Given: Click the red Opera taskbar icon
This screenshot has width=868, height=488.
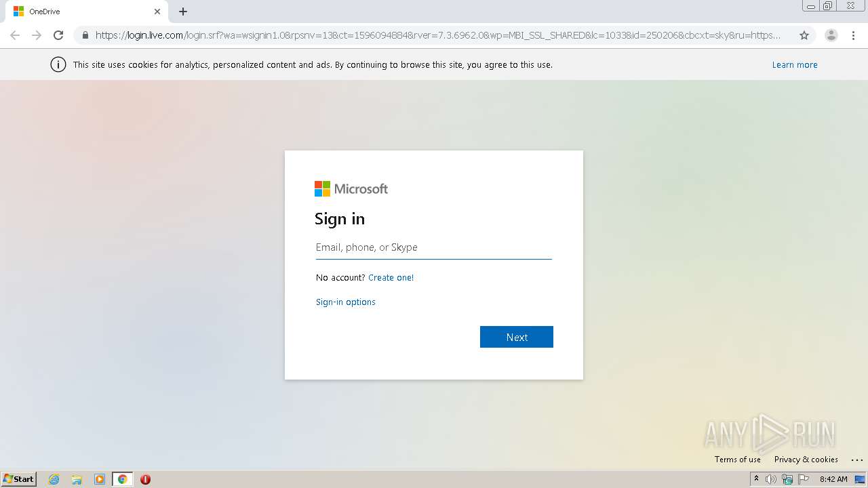Looking at the screenshot, I should pyautogui.click(x=145, y=479).
